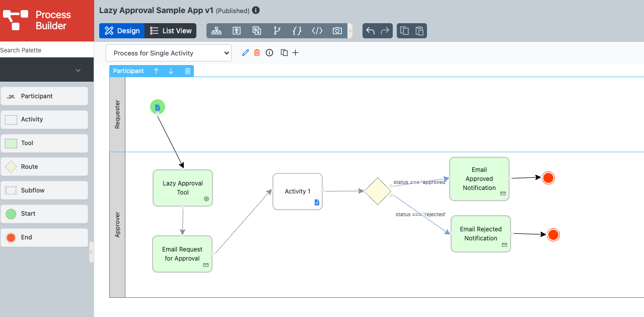Image resolution: width=644 pixels, height=317 pixels.
Task: Open the Process for Single Activity dropdown
Action: [x=169, y=53]
